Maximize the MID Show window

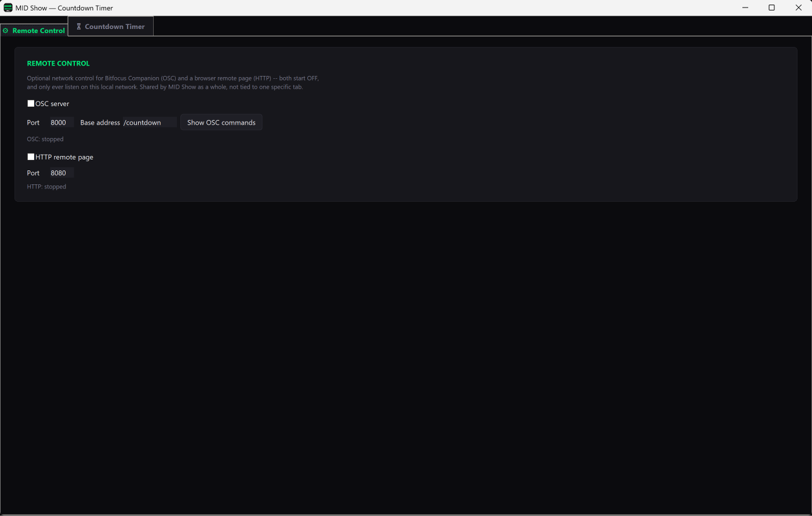click(771, 8)
